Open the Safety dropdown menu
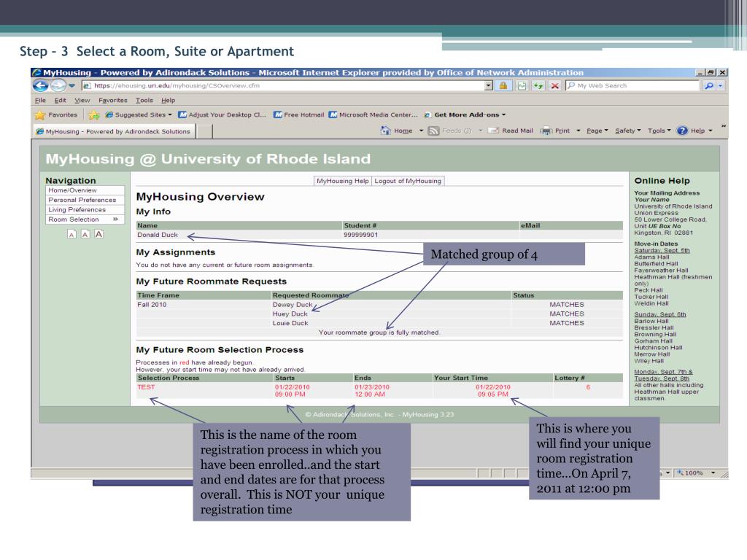The height and width of the screenshot is (560, 747). pos(628,131)
